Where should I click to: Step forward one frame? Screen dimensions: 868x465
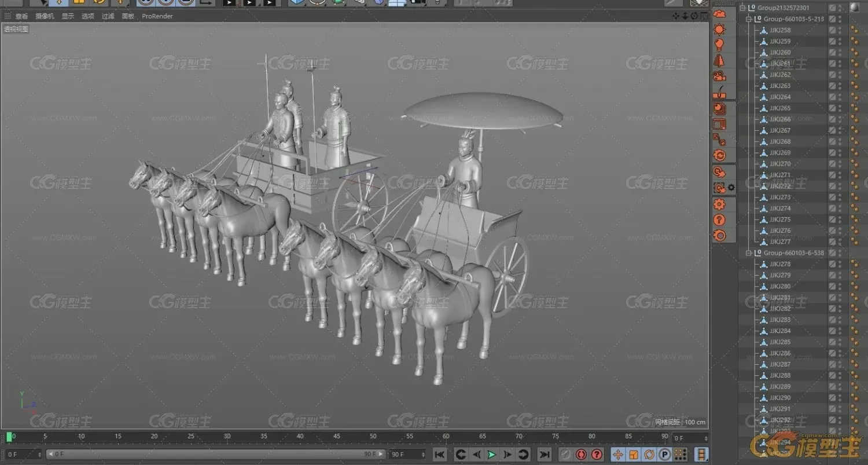507,455
